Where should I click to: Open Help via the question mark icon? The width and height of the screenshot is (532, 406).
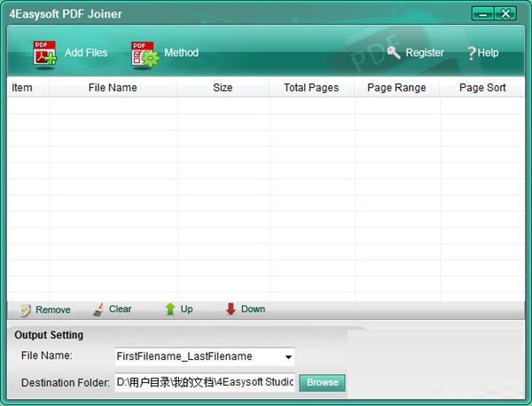tap(472, 53)
